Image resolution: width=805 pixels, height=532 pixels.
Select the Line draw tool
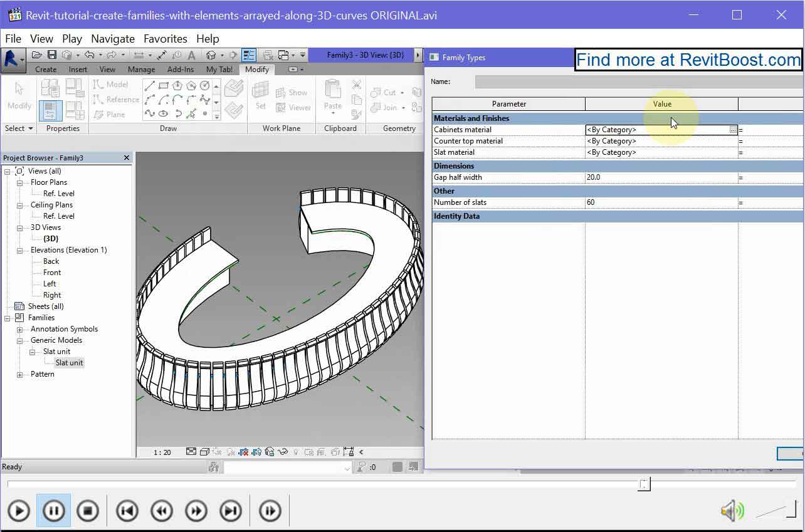[x=150, y=85]
